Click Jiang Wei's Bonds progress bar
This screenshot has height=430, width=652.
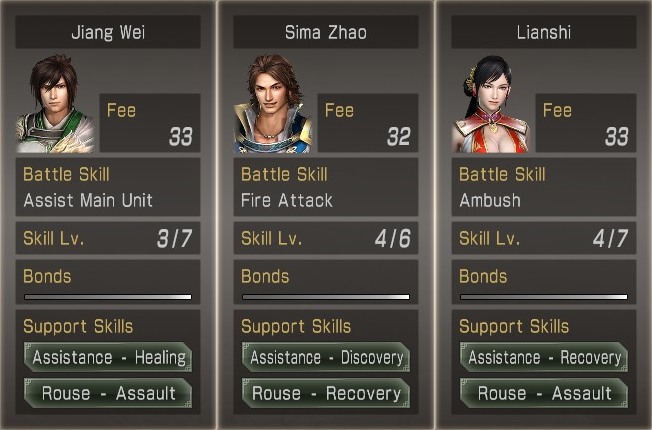108,297
